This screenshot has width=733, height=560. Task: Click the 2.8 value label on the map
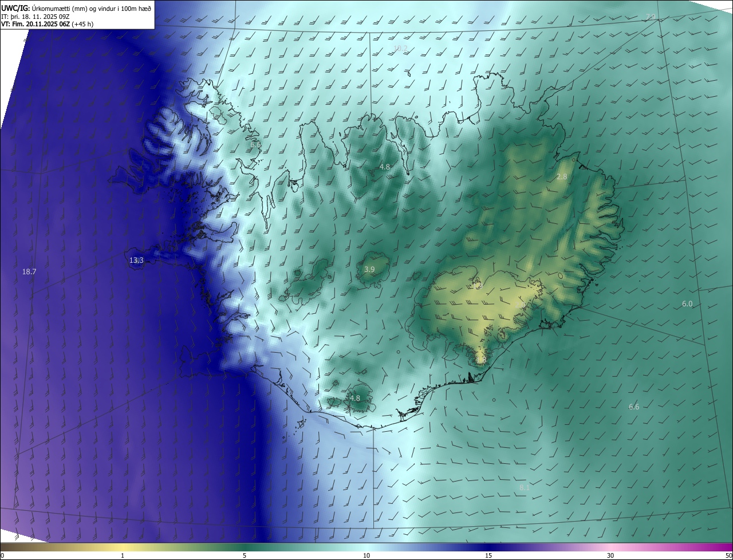pos(562,177)
